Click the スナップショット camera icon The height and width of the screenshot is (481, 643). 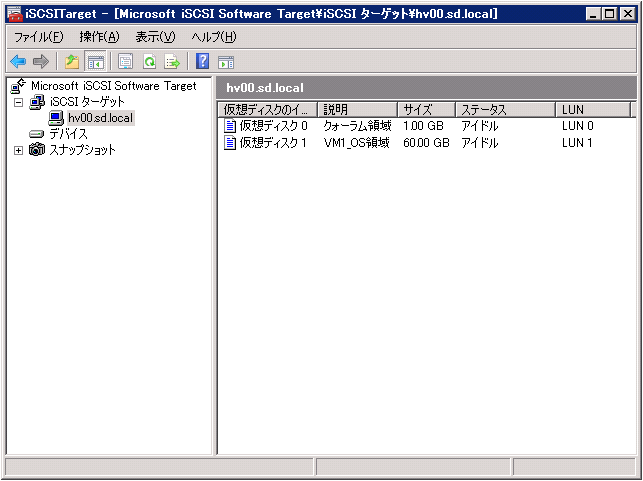point(36,150)
